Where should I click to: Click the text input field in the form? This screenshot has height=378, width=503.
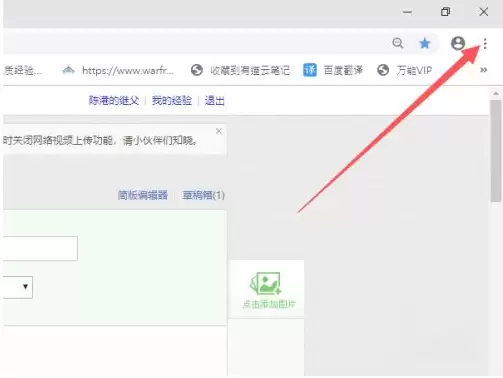tap(40, 248)
